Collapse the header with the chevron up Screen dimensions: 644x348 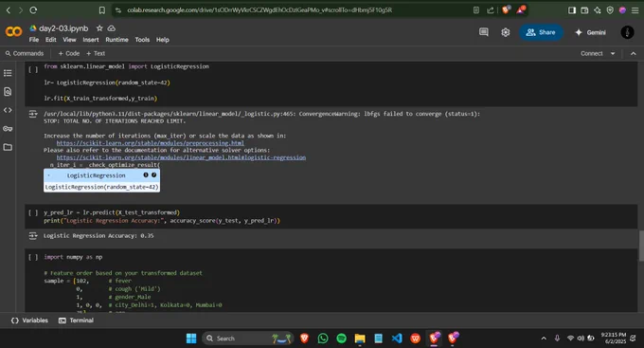click(x=634, y=53)
